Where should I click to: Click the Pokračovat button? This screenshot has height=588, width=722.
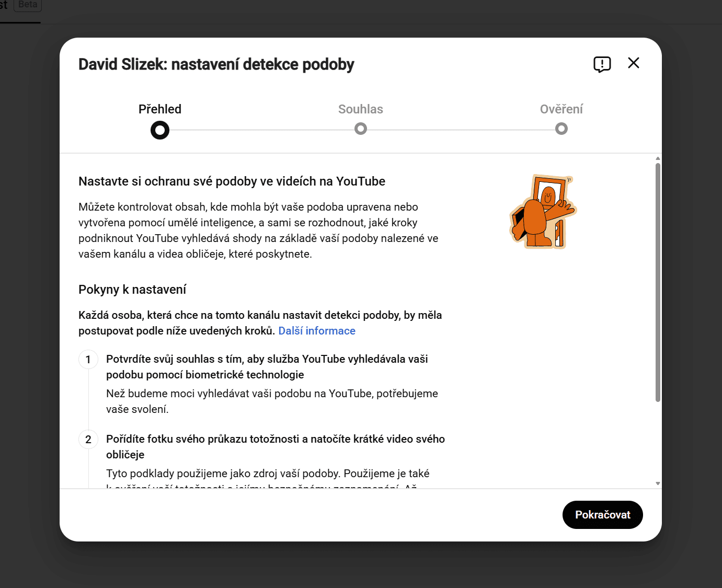tap(603, 515)
